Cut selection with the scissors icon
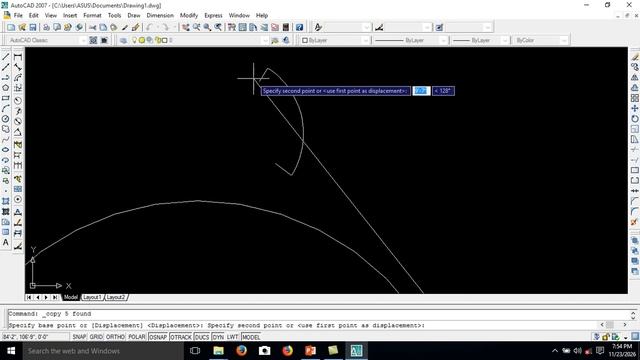This screenshot has width=640, height=360. (93, 27)
